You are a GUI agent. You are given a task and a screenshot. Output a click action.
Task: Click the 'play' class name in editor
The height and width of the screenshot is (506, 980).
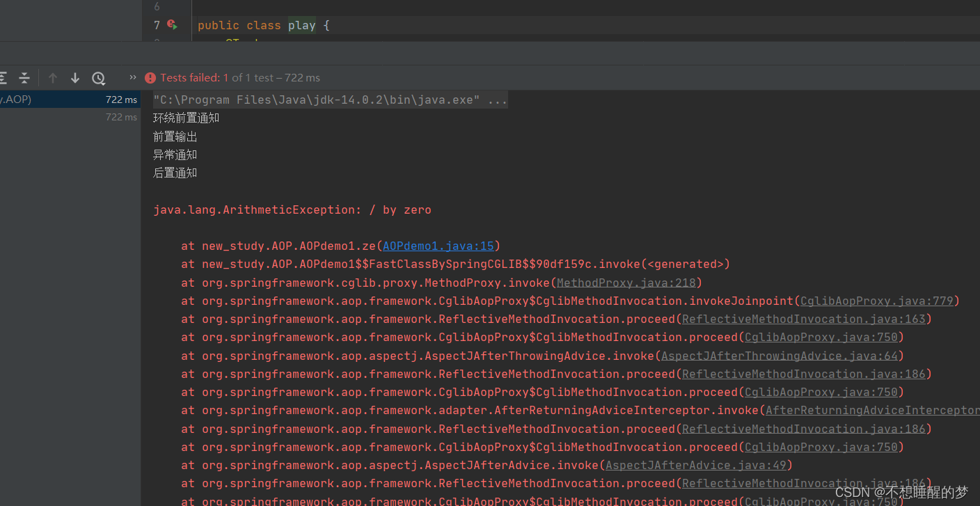coord(302,25)
